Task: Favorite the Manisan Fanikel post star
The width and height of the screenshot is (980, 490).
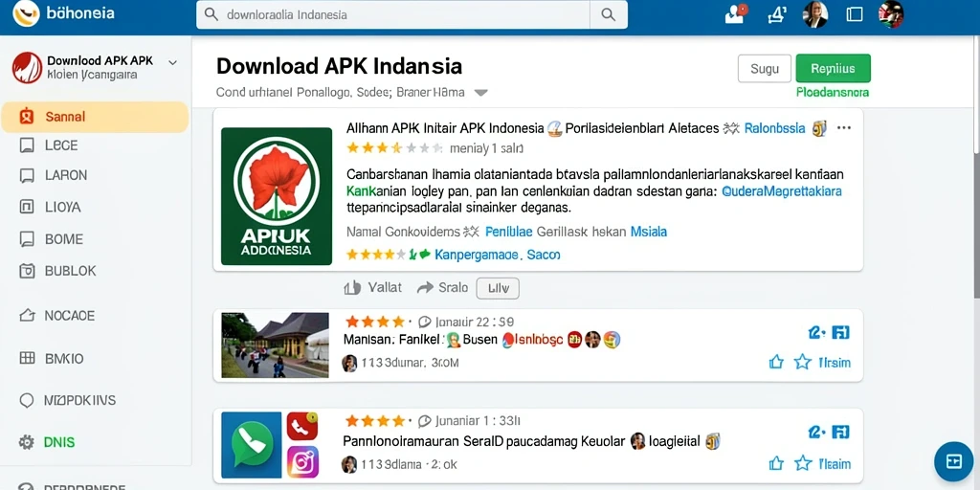Action: 803,362
